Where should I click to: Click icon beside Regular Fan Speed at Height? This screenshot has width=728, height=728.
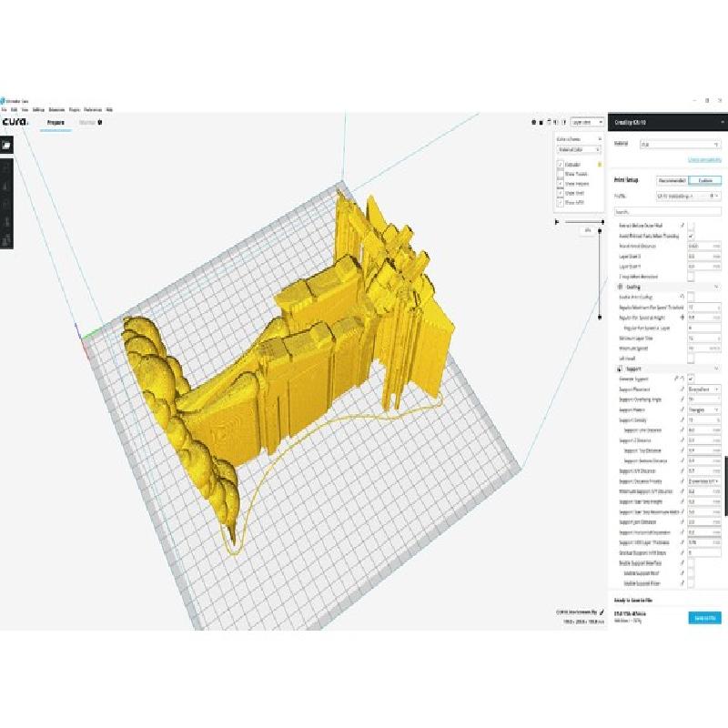point(682,318)
